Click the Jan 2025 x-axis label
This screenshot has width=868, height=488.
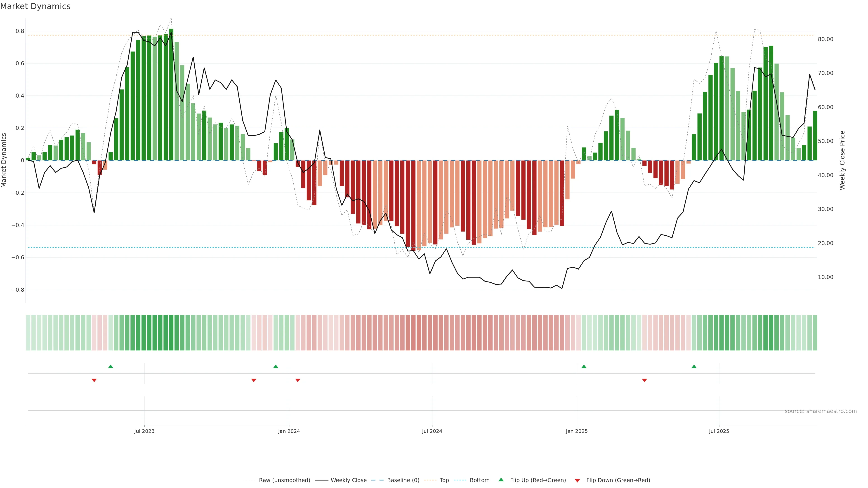(x=577, y=431)
